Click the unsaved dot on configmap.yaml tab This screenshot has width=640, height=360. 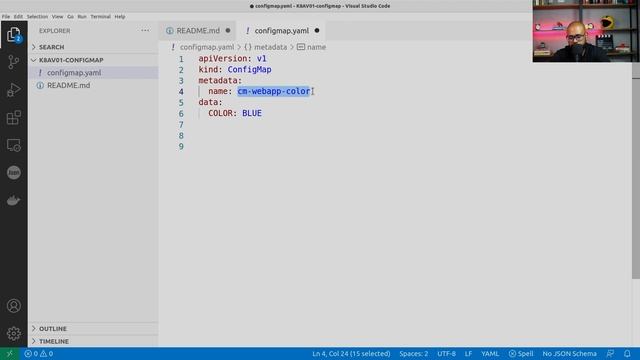click(x=317, y=31)
